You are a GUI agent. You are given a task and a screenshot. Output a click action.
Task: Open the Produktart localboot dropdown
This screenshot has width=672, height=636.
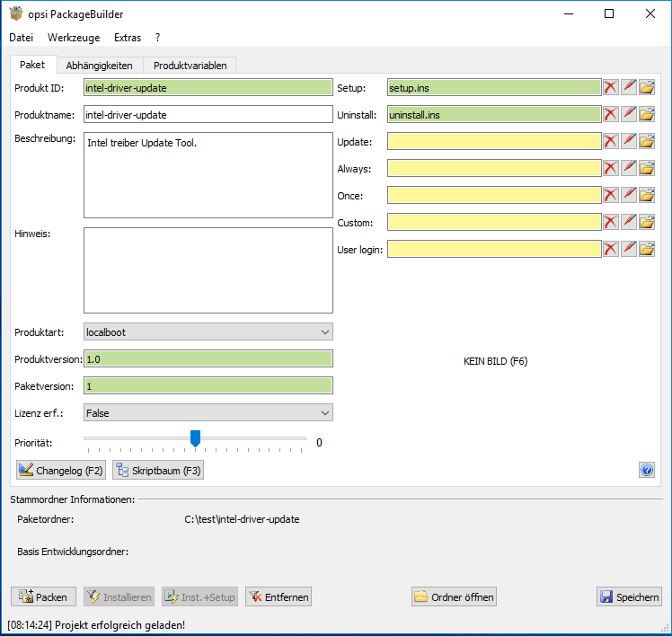click(x=208, y=332)
